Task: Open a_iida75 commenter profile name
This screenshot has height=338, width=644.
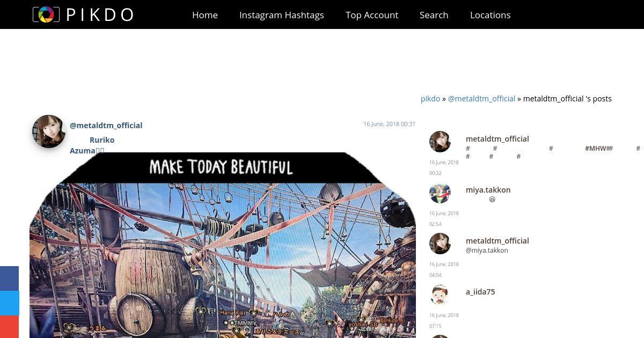Action: coord(480,292)
